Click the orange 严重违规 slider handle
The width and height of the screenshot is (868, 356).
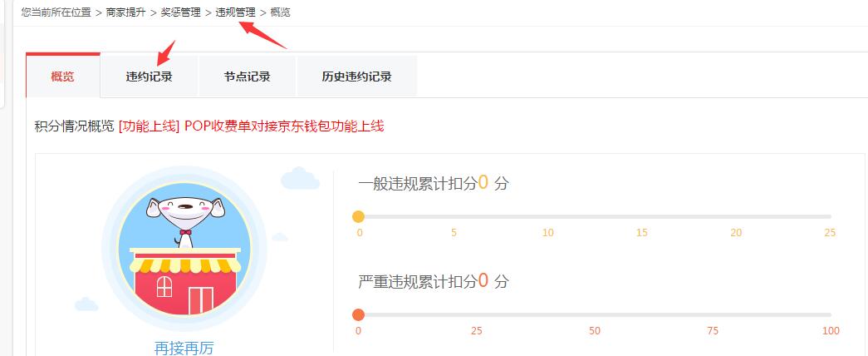(358, 315)
